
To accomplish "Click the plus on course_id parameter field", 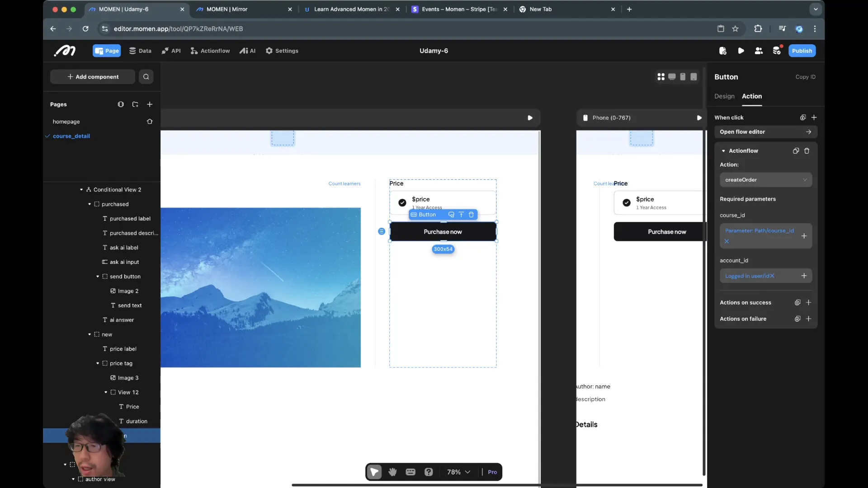I will point(804,236).
